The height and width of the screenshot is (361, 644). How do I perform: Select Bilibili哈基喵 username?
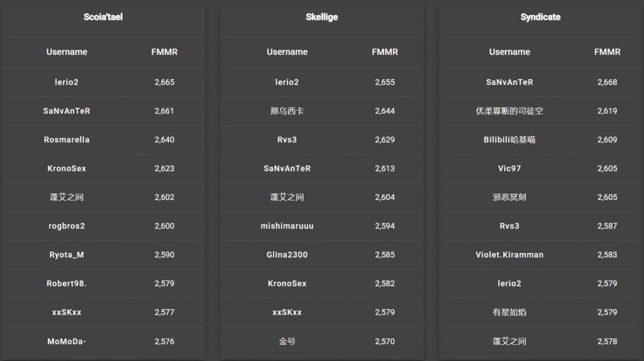tap(509, 140)
